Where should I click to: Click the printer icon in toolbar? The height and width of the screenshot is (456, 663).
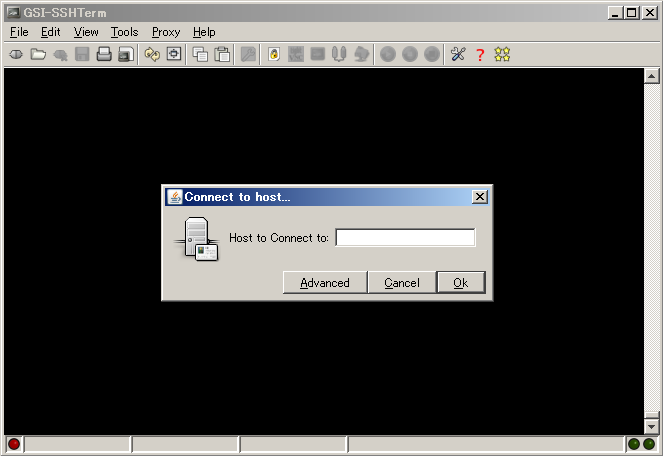(103, 54)
